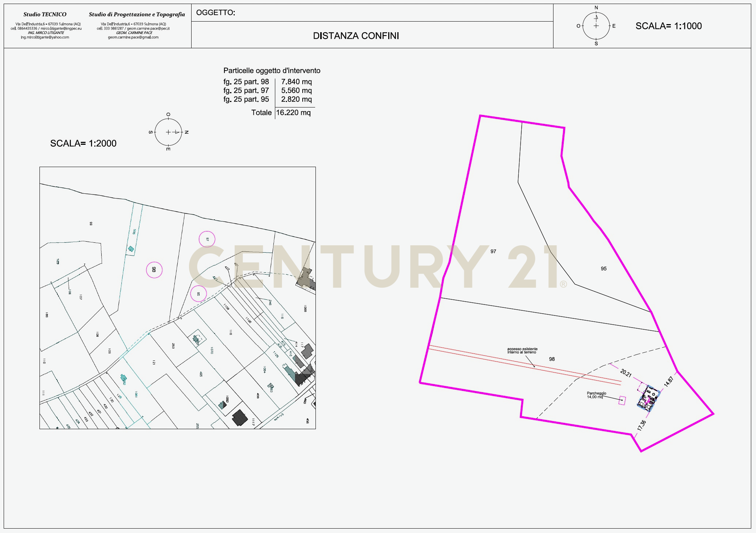756x533 pixels.
Task: Click the "Totale" label
Action: (x=261, y=113)
